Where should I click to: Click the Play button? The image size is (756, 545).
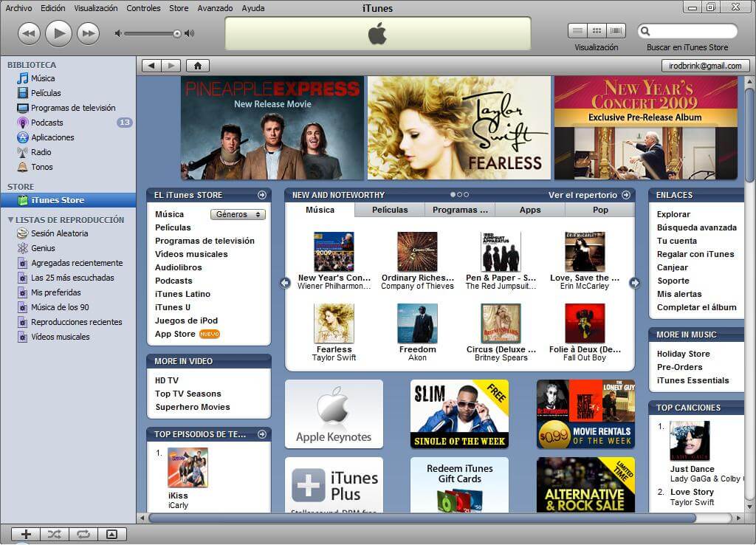point(58,33)
